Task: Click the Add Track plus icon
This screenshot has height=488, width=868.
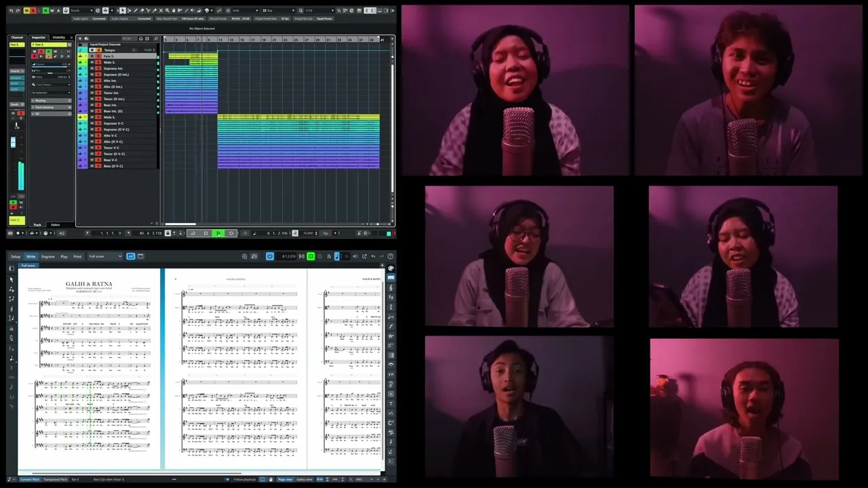Action: 80,39
